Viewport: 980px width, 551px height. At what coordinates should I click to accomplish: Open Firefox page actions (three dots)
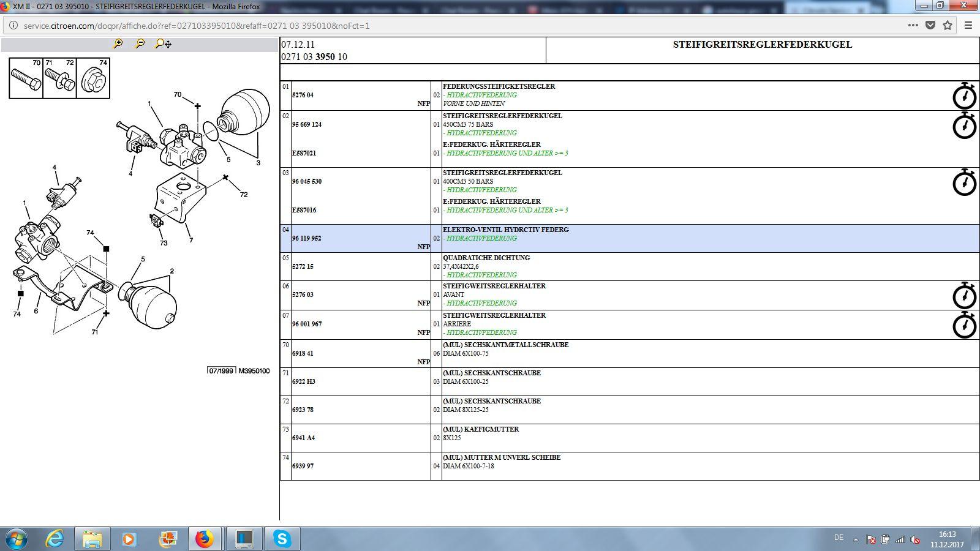click(x=913, y=25)
